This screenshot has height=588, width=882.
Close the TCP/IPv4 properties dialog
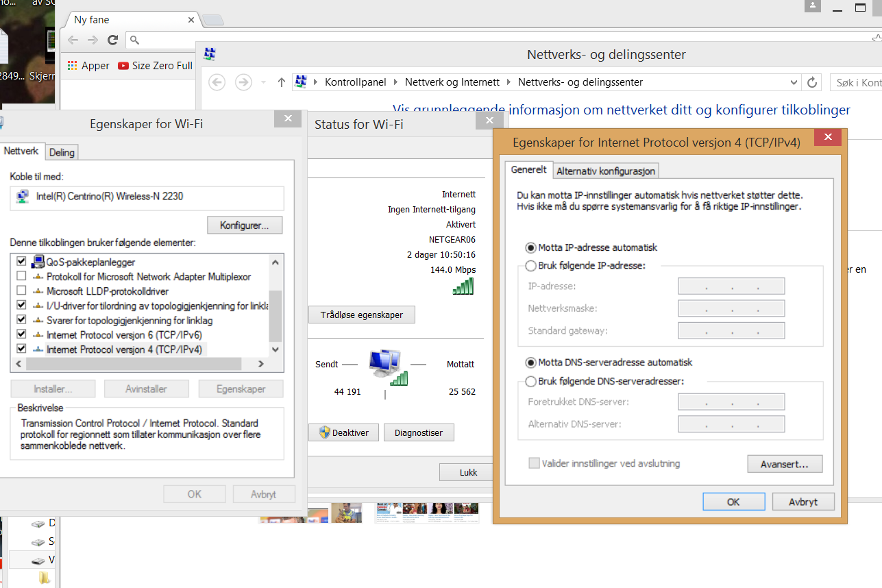(x=829, y=137)
